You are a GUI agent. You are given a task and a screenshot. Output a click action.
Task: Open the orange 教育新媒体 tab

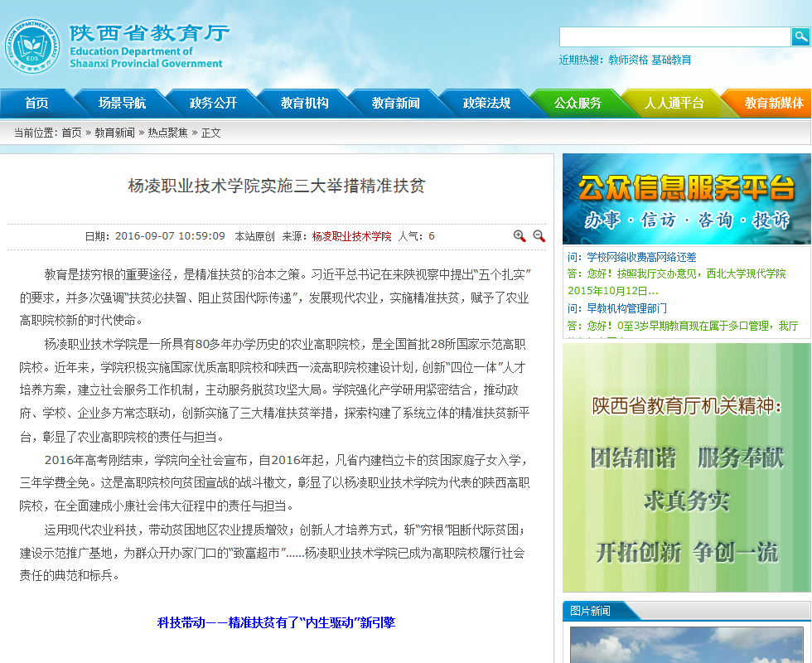coord(773,104)
